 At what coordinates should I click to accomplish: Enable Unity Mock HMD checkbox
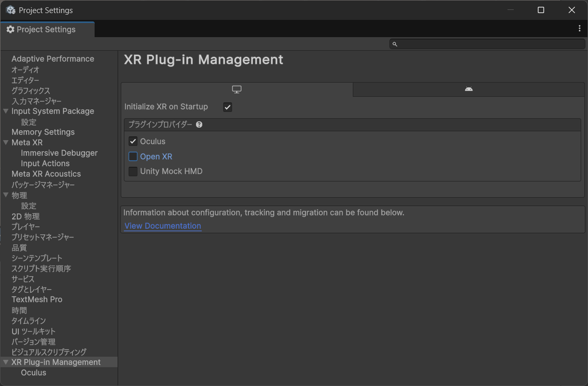click(x=133, y=172)
